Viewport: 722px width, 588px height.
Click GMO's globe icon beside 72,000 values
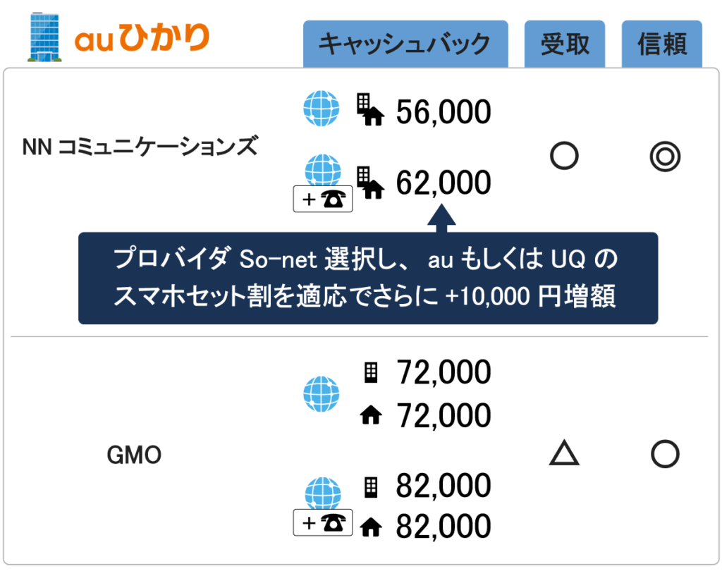(322, 394)
